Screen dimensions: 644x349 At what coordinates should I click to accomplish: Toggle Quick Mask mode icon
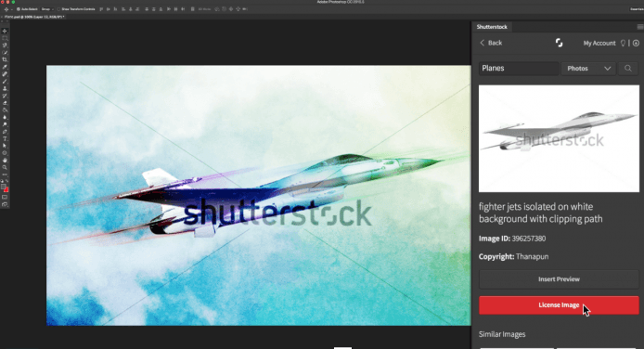tap(5, 197)
